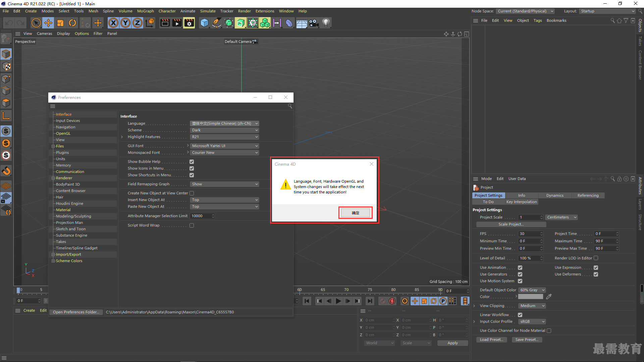
Task: Select the Scale tool in the top toolbar
Action: point(60,23)
